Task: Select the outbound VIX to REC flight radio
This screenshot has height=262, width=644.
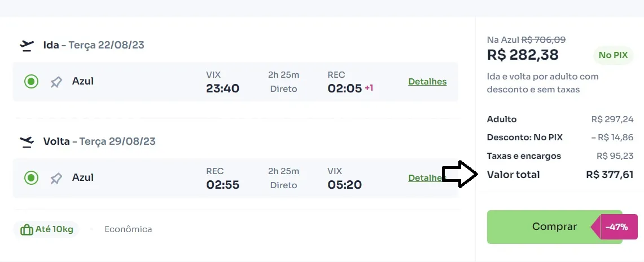Action: tap(31, 82)
